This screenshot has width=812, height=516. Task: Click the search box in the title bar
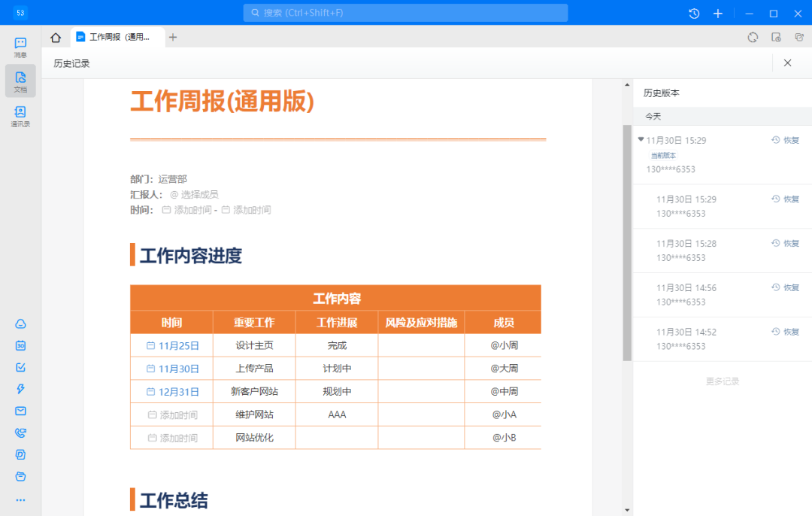[x=405, y=13]
